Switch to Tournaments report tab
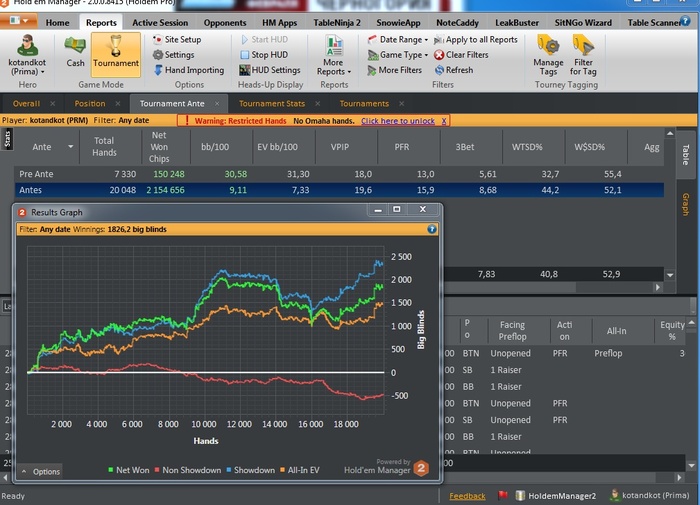 click(x=364, y=104)
